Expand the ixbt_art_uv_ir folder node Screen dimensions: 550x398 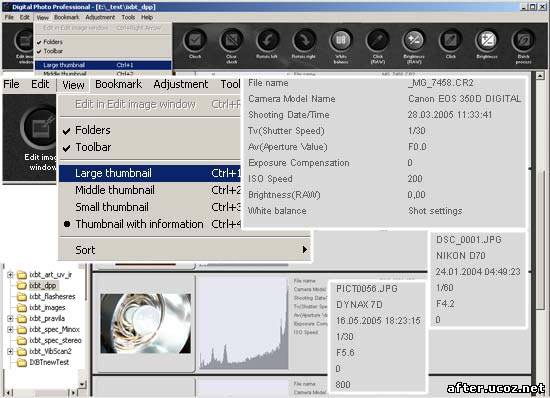point(10,275)
